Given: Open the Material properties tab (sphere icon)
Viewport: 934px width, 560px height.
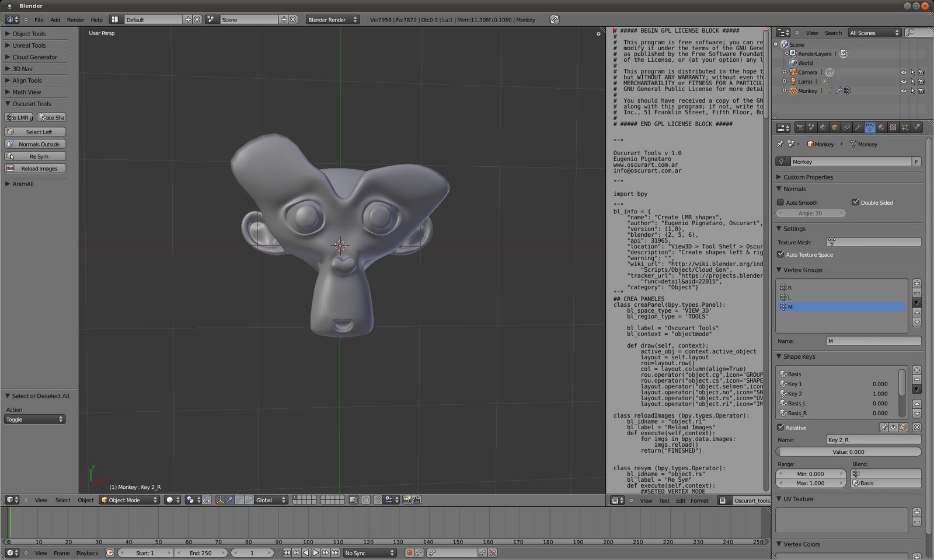Looking at the screenshot, I should point(881,128).
